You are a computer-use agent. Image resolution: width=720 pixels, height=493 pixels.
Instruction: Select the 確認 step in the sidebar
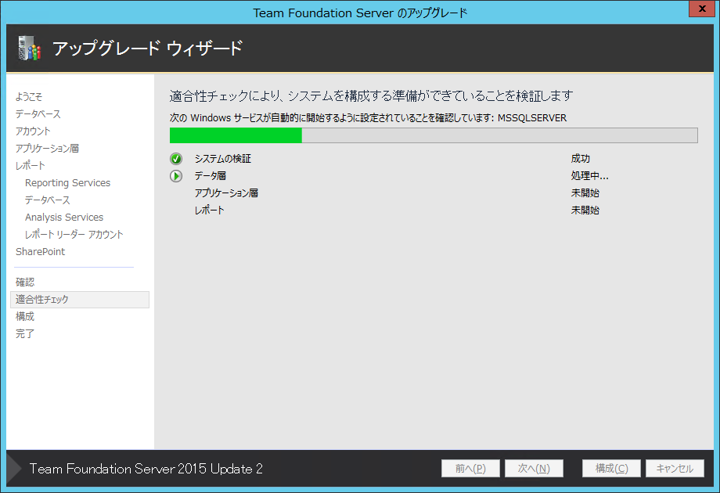25,282
